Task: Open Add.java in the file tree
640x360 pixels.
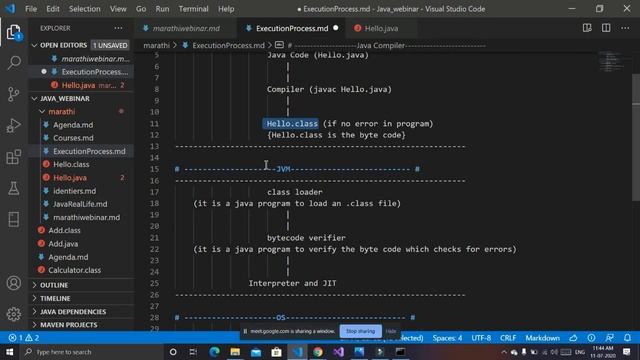Action: pyautogui.click(x=63, y=244)
